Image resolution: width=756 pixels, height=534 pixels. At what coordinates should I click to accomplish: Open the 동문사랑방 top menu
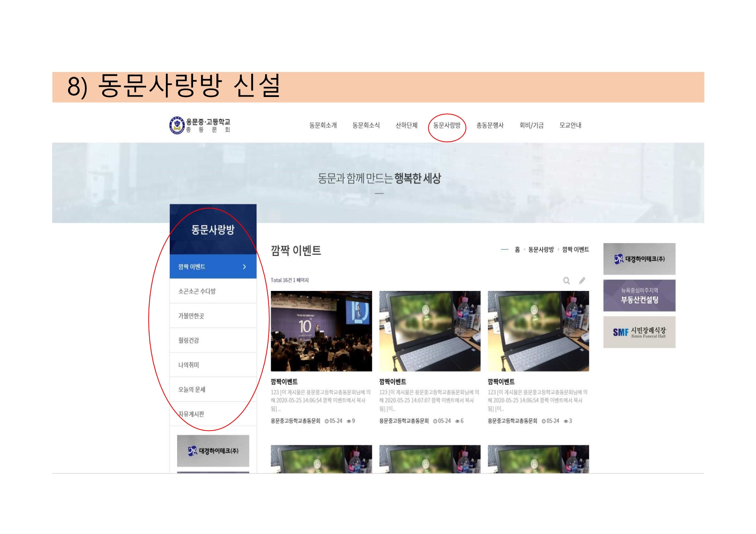[447, 125]
